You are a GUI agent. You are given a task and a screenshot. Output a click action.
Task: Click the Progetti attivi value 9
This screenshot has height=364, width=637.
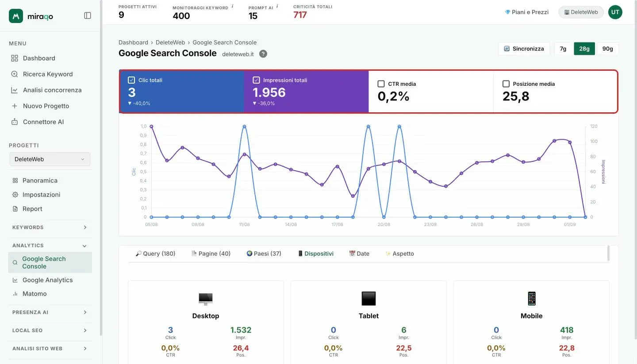[121, 15]
